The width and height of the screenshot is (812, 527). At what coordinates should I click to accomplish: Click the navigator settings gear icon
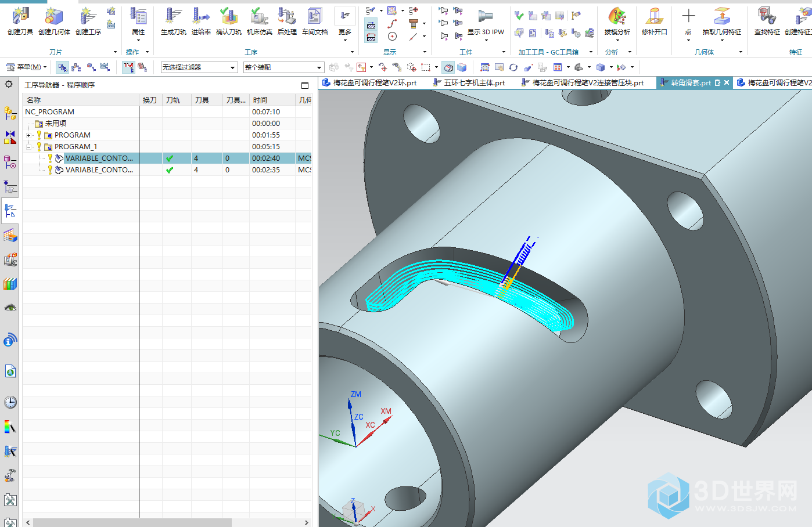[9, 84]
